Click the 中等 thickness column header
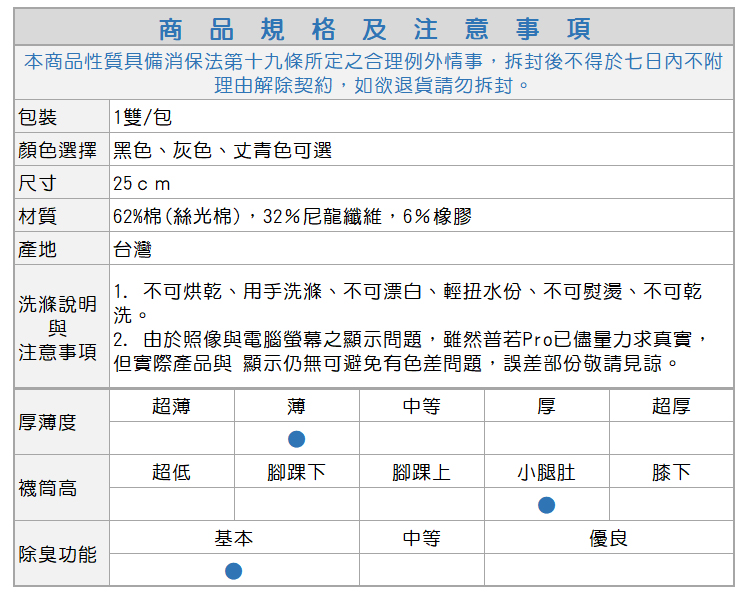 [421, 406]
